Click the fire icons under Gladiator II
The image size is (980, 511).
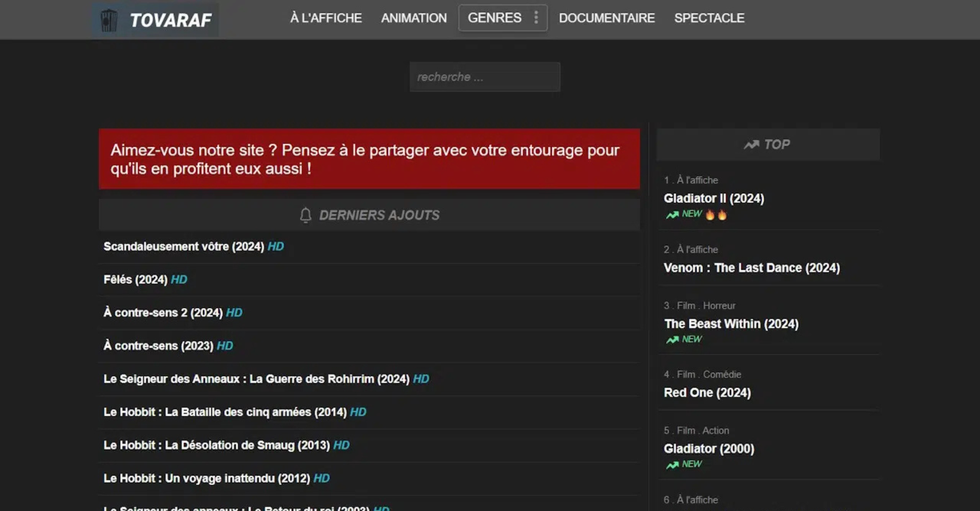coord(716,215)
